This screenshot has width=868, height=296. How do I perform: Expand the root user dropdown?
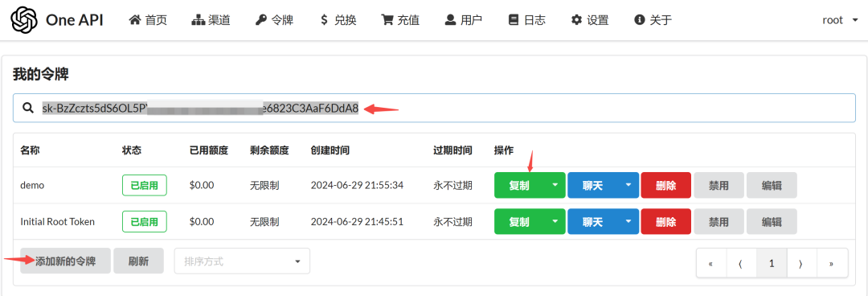840,20
